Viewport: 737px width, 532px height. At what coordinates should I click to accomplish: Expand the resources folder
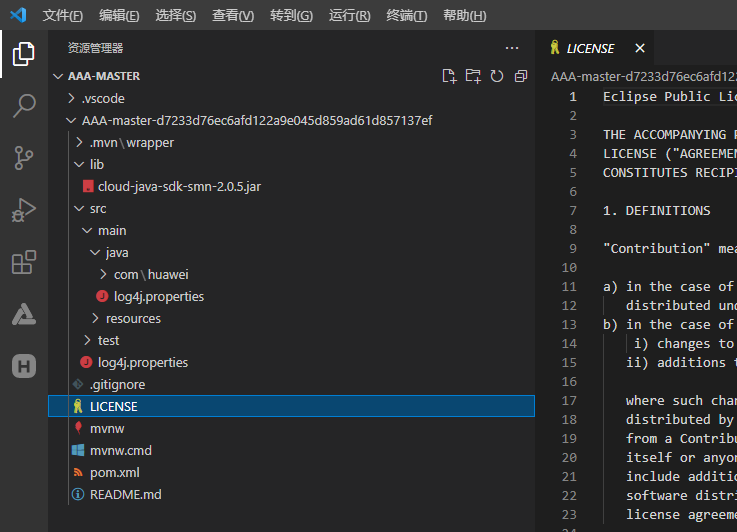(132, 318)
